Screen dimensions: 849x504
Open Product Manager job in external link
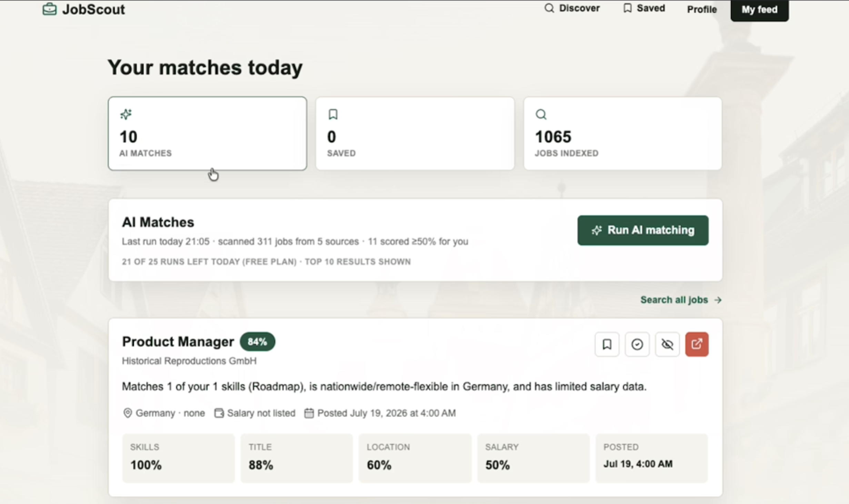click(697, 344)
